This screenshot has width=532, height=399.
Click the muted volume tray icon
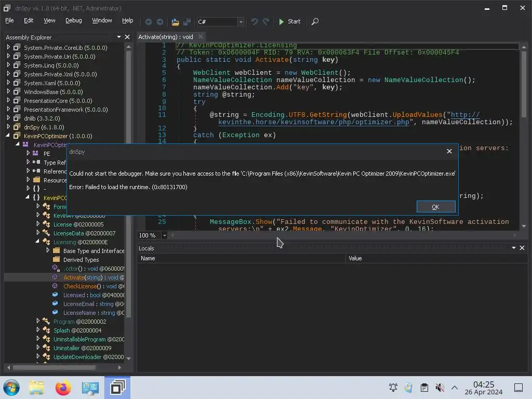pos(440,388)
